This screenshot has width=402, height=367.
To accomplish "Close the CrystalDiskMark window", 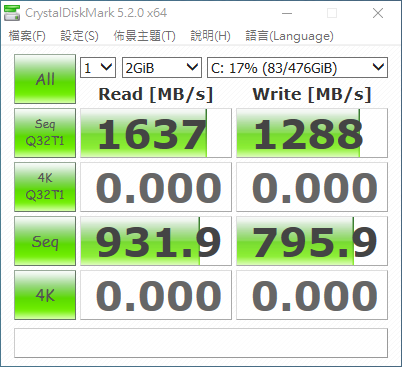I will pos(378,13).
